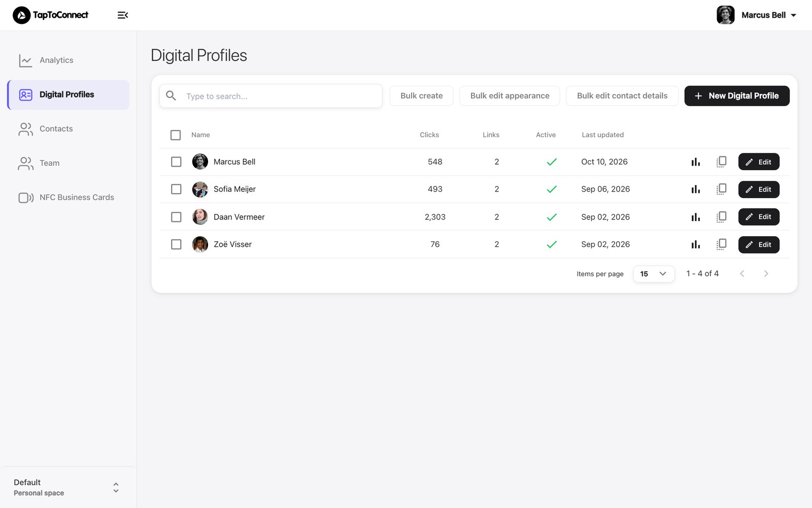Screen dimensions: 812x508
Task: Check the Marcus Bell row checkbox
Action: (x=176, y=162)
